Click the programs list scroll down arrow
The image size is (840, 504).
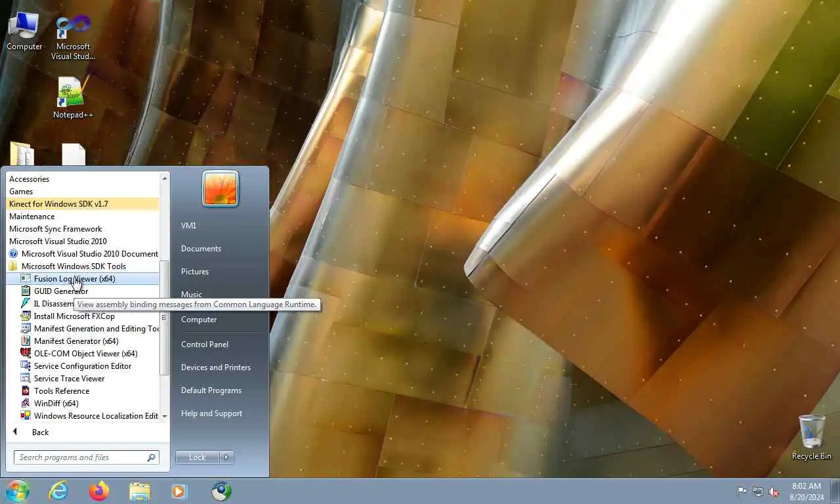[x=165, y=416]
